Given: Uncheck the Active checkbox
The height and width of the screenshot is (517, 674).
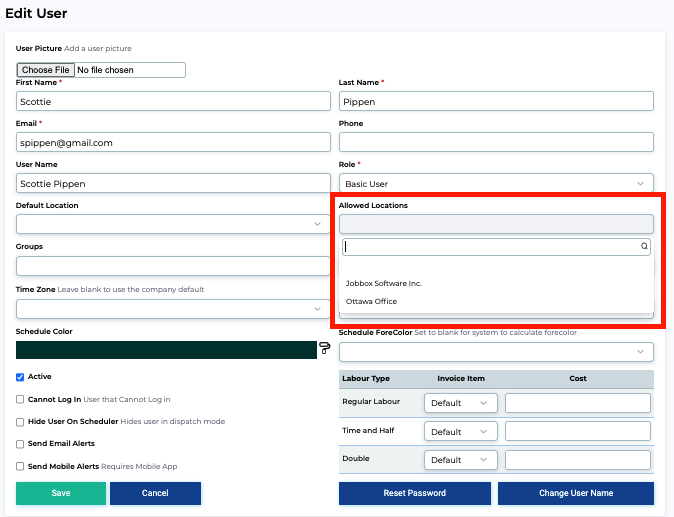Looking at the screenshot, I should pos(20,377).
